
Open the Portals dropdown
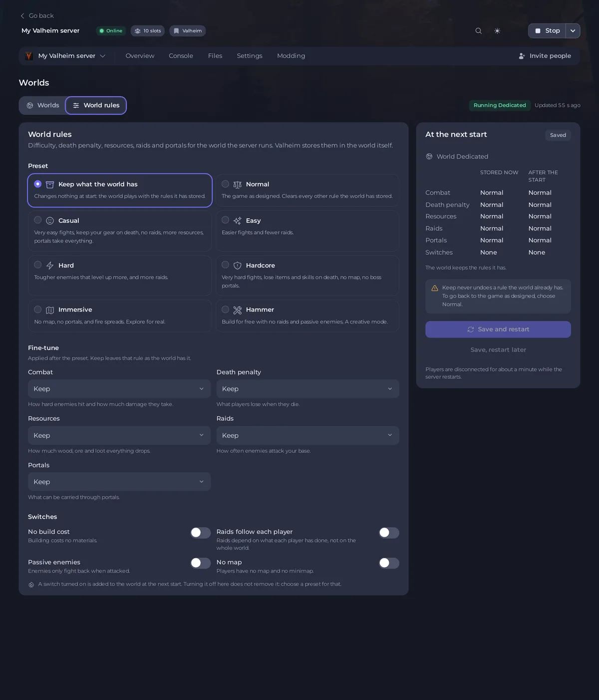coord(119,482)
